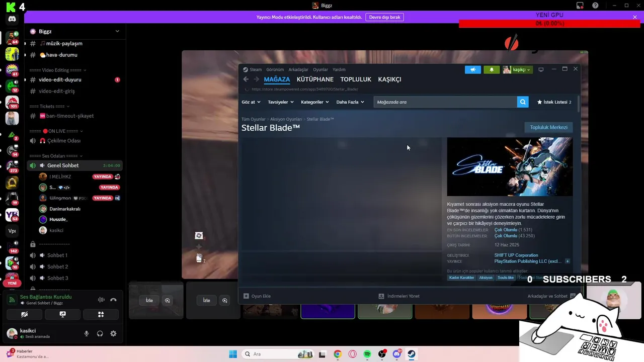The height and width of the screenshot is (362, 644).
Task: Open the Göz at dropdown in Steam
Action: (251, 102)
